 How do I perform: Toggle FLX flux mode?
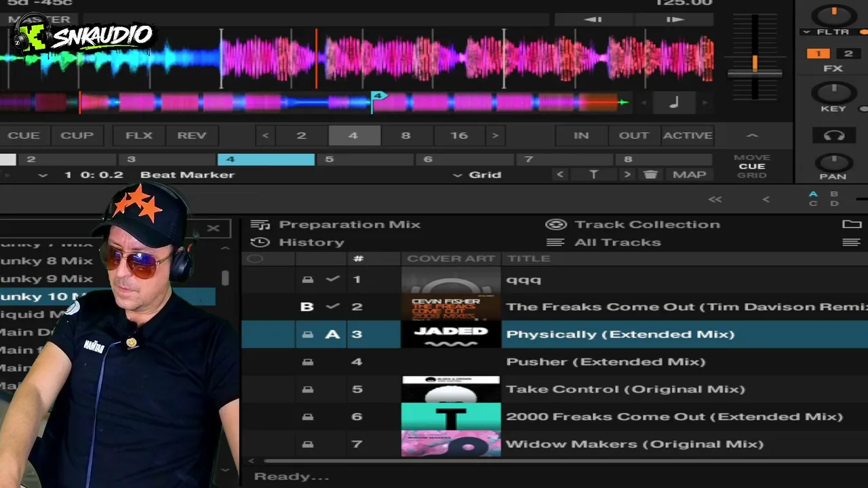[x=139, y=136]
